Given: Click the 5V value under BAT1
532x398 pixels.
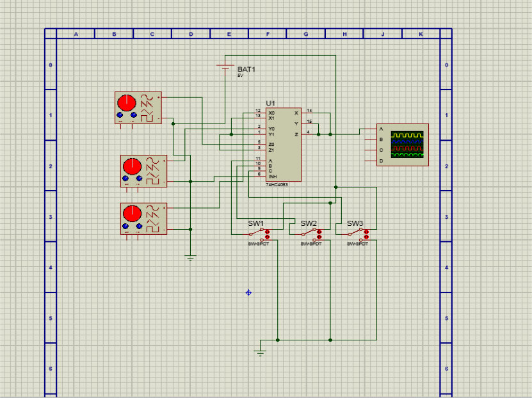Looking at the screenshot, I should point(240,76).
